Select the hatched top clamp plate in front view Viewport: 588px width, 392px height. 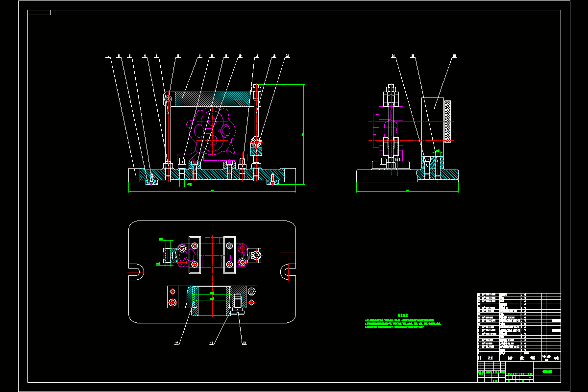(211, 98)
